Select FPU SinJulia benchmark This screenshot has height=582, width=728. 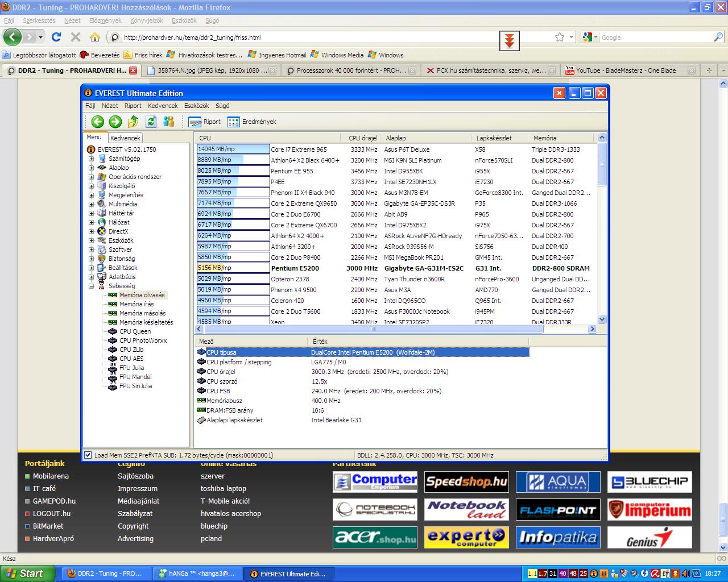[x=135, y=386]
